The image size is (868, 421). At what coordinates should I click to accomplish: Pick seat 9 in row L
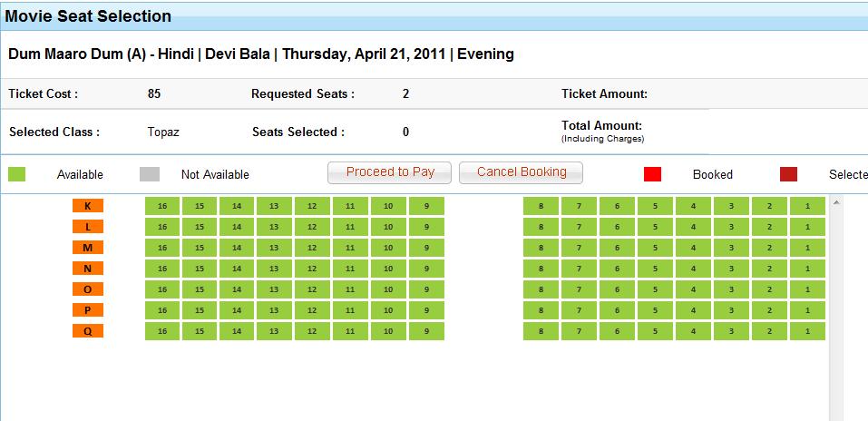point(426,227)
